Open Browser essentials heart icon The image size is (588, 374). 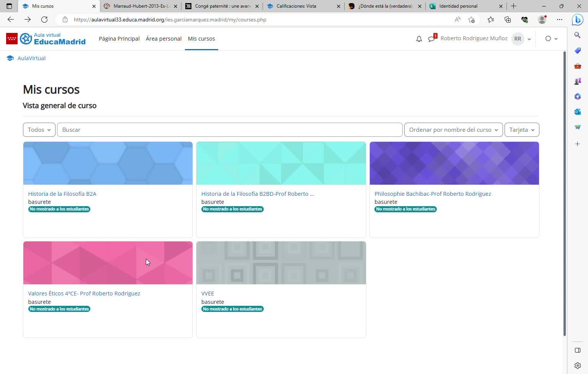pos(524,20)
